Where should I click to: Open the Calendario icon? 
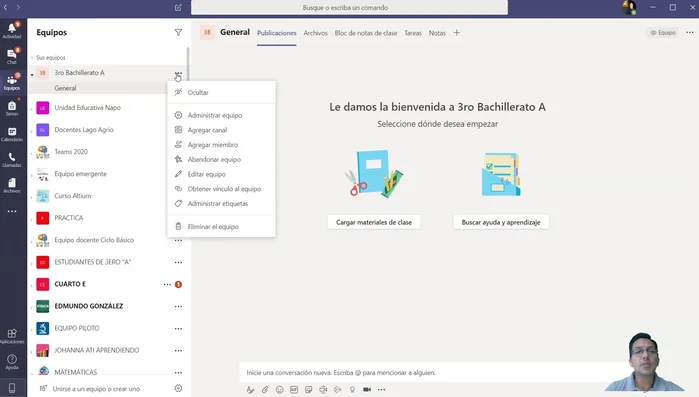12,134
